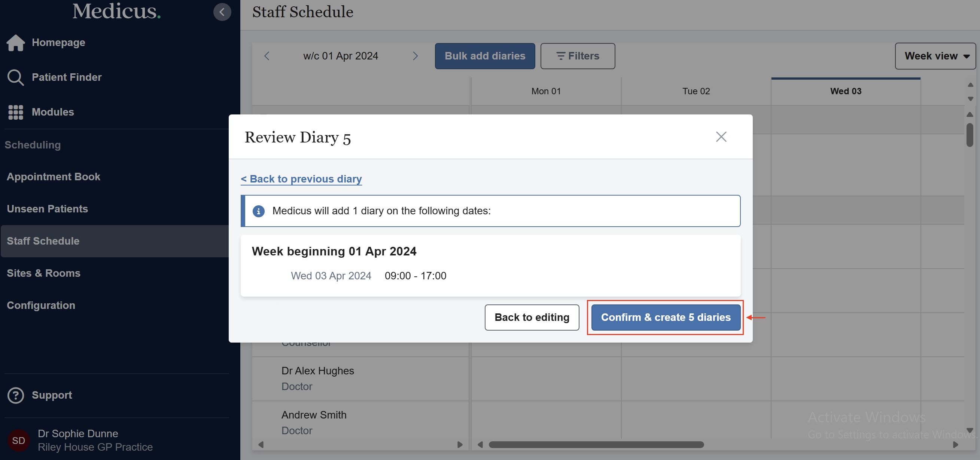Collapse the sidebar with the chevron button
This screenshot has width=980, height=460.
(x=222, y=12)
